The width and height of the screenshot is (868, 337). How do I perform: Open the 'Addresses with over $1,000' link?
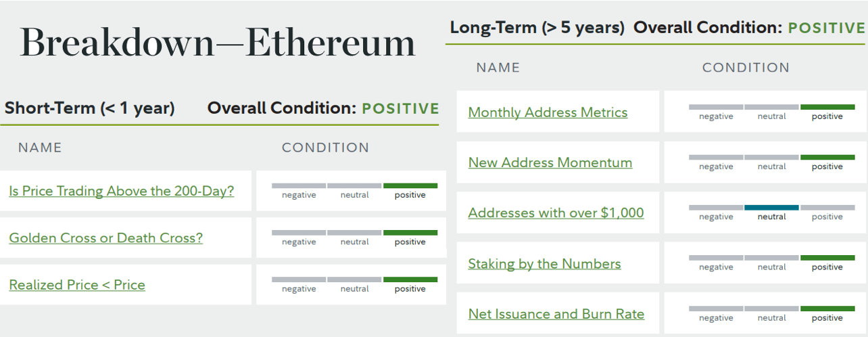[556, 213]
